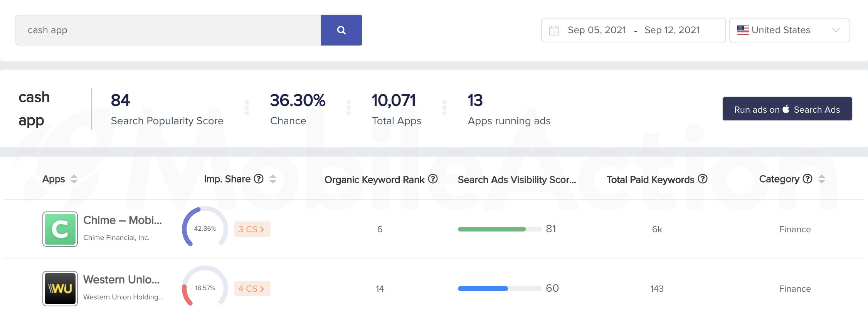The height and width of the screenshot is (316, 868).
Task: Click the help icon next to Imp. Share
Action: 259,179
